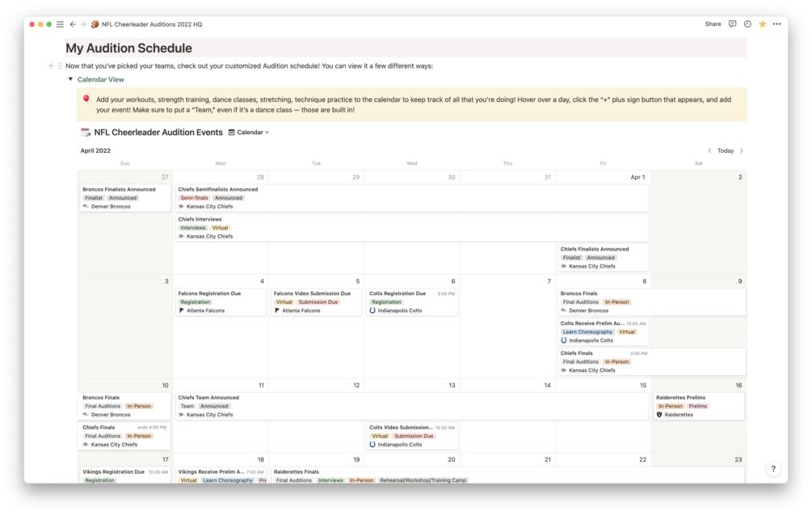This screenshot has height=515, width=812.
Task: Click Learn Choreography tag on Colts event
Action: [587, 332]
